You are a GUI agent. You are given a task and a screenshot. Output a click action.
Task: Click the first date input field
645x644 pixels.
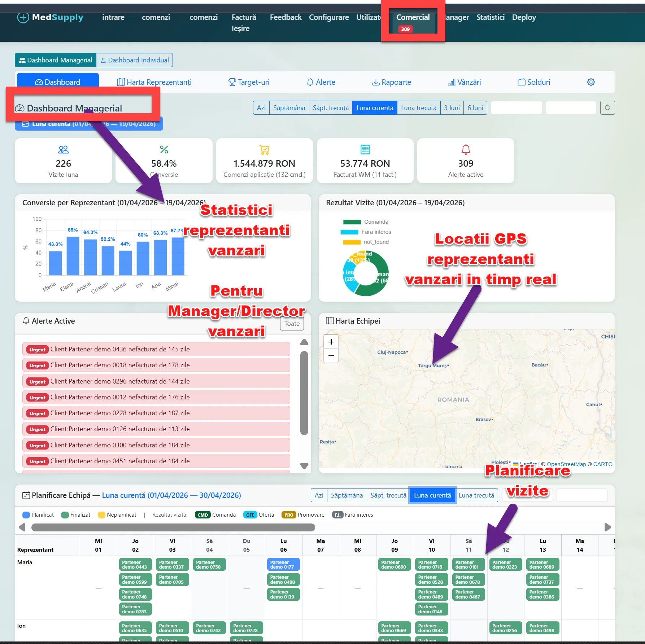tap(517, 108)
